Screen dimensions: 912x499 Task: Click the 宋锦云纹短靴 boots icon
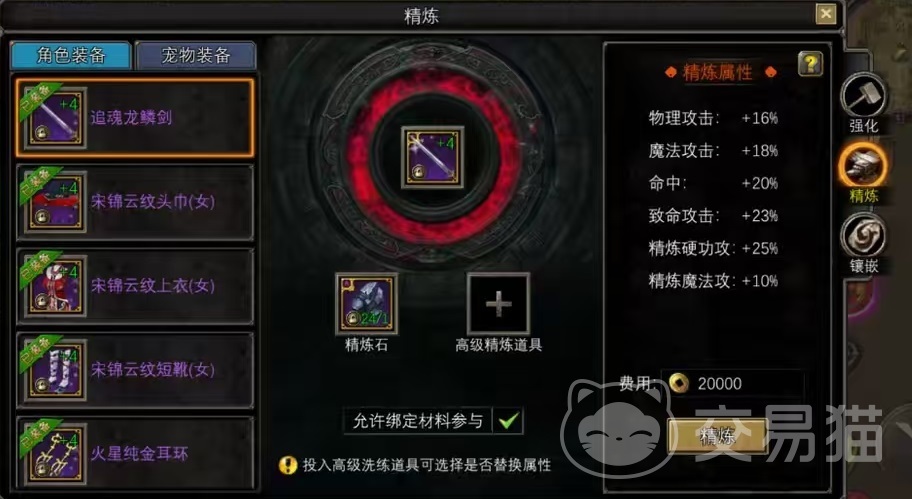[56, 370]
